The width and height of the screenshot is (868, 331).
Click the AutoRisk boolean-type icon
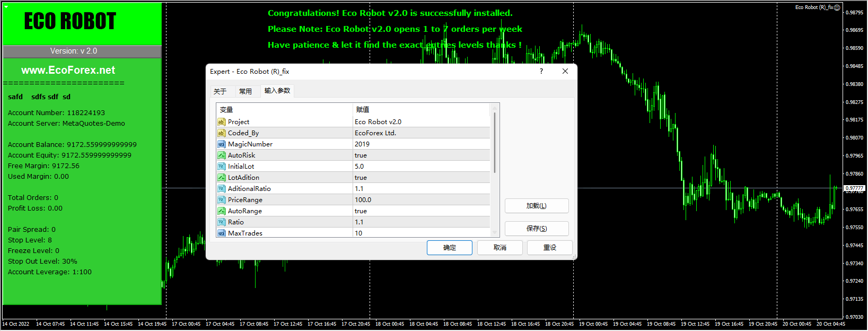click(x=222, y=155)
